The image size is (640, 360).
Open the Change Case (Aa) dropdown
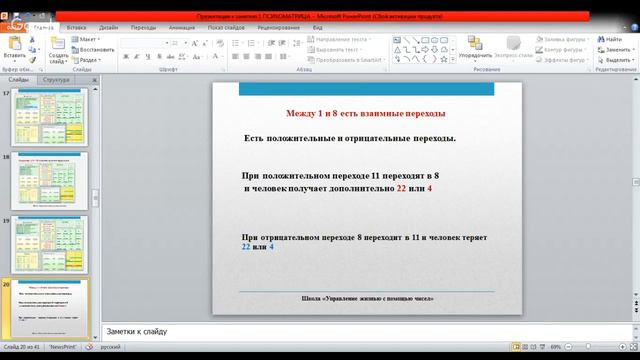(197, 57)
